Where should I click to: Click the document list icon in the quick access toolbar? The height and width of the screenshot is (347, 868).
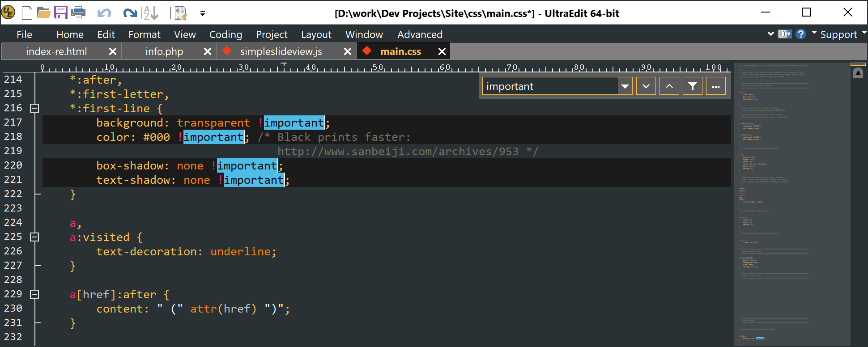tap(181, 13)
